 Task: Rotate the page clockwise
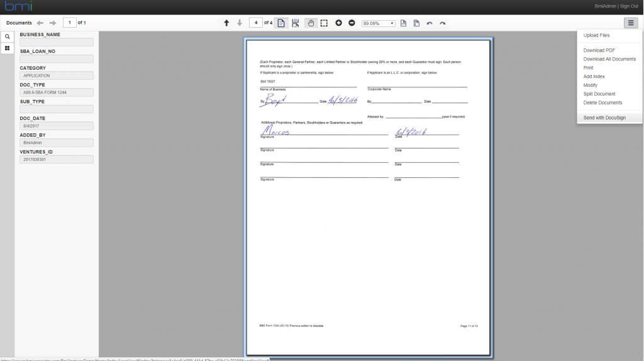click(x=443, y=23)
